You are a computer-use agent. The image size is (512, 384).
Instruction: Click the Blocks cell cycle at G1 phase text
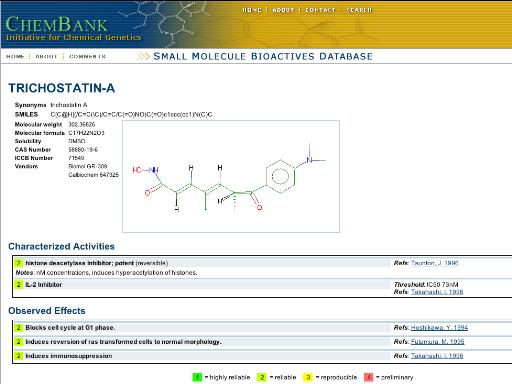(x=70, y=328)
